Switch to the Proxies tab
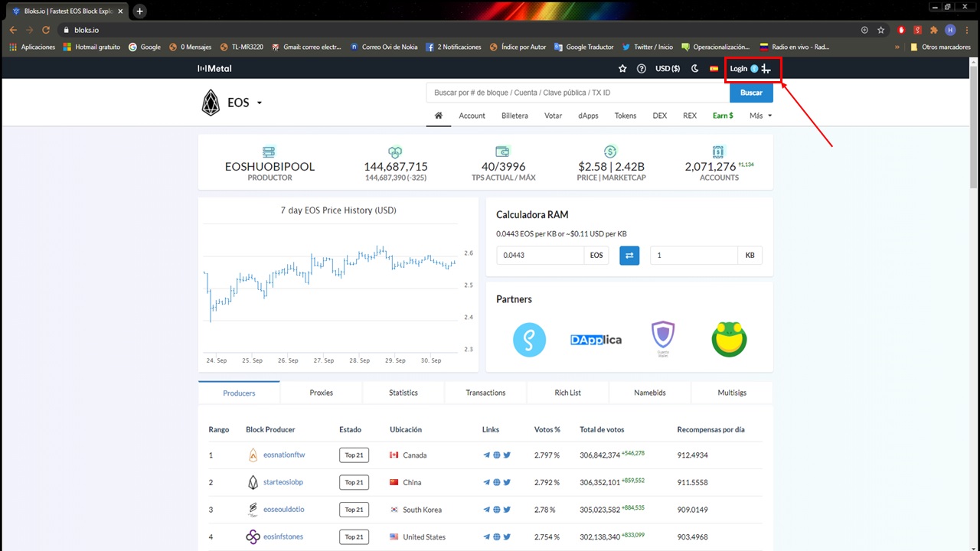This screenshot has height=551, width=980. pos(322,393)
